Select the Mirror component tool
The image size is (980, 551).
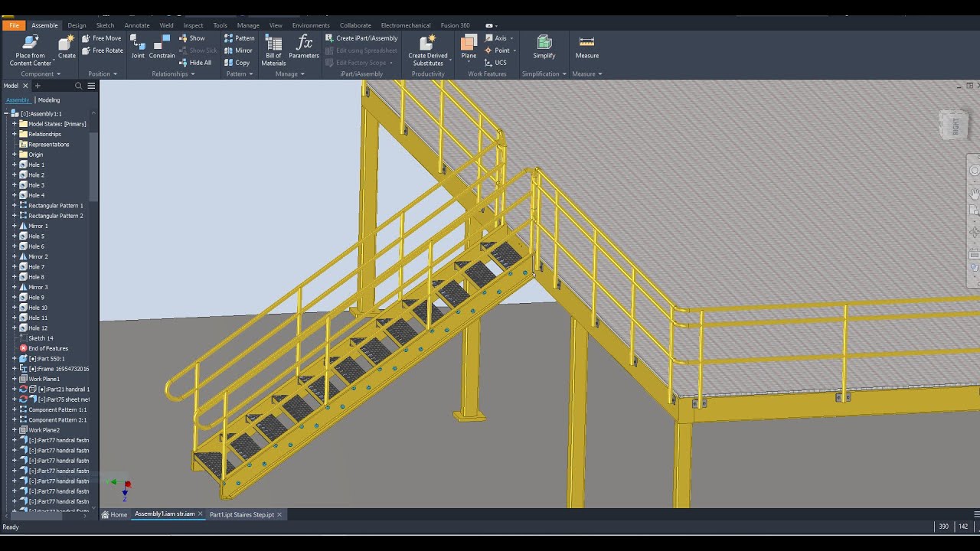click(x=238, y=51)
